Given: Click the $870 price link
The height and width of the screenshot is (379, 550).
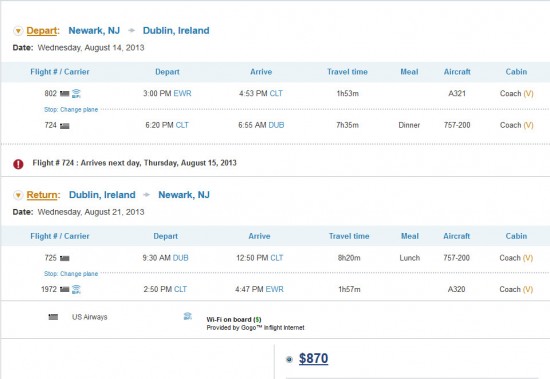Looking at the screenshot, I should click(313, 359).
